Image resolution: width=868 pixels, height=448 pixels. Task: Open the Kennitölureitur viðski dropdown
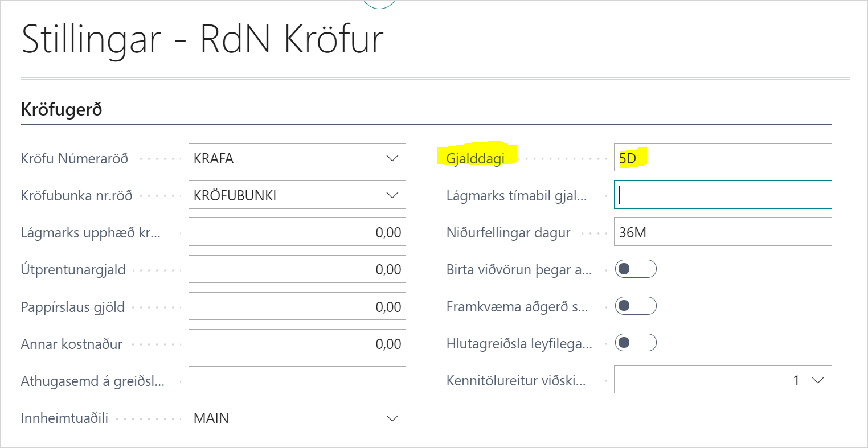coord(818,379)
